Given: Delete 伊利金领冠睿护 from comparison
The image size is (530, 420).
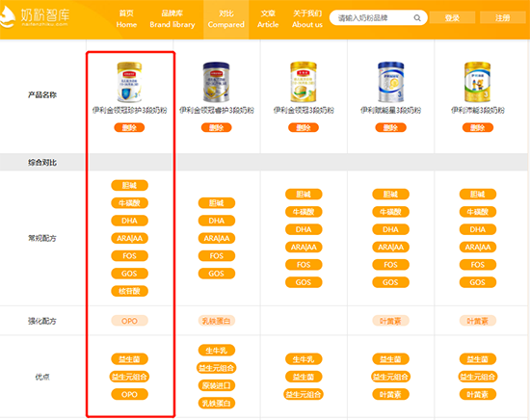Looking at the screenshot, I should coord(216,128).
